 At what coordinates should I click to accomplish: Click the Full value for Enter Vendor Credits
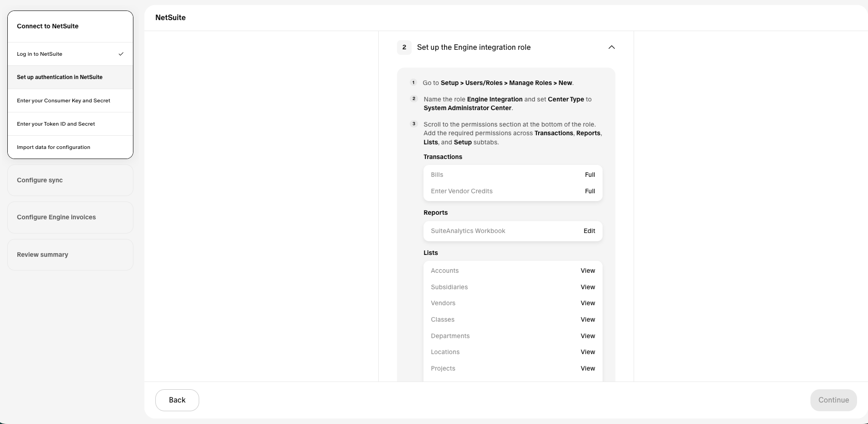(590, 191)
